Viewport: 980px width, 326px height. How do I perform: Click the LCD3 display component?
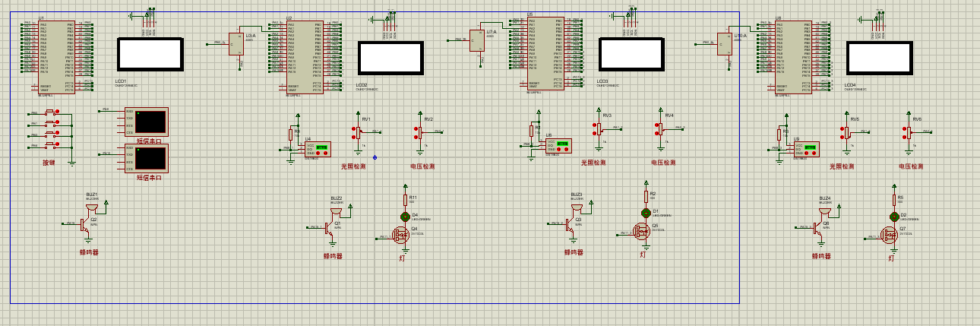[x=632, y=55]
